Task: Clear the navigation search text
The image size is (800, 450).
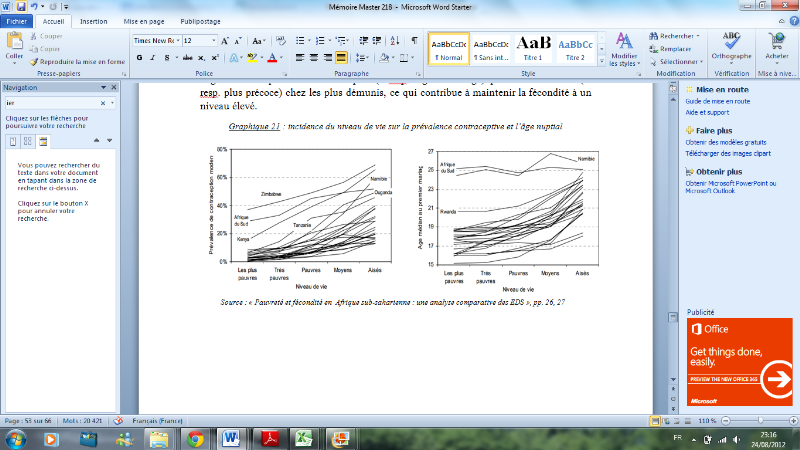Action: pos(103,103)
